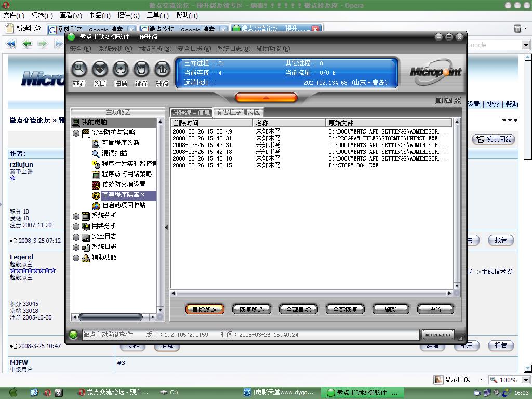The height and width of the screenshot is (399, 532).
Task: Click taskbar 微点主动防御软件 item
Action: pos(362,393)
